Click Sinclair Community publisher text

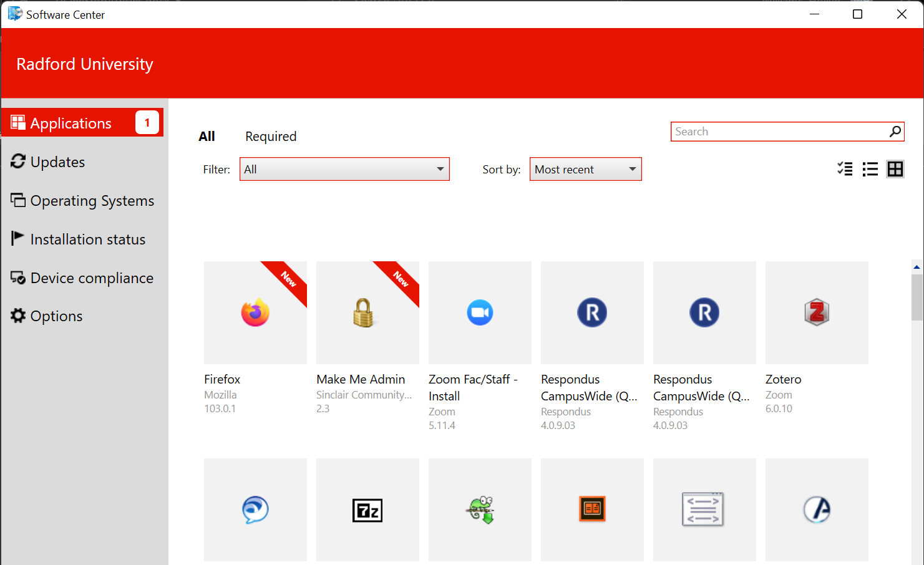pos(364,395)
